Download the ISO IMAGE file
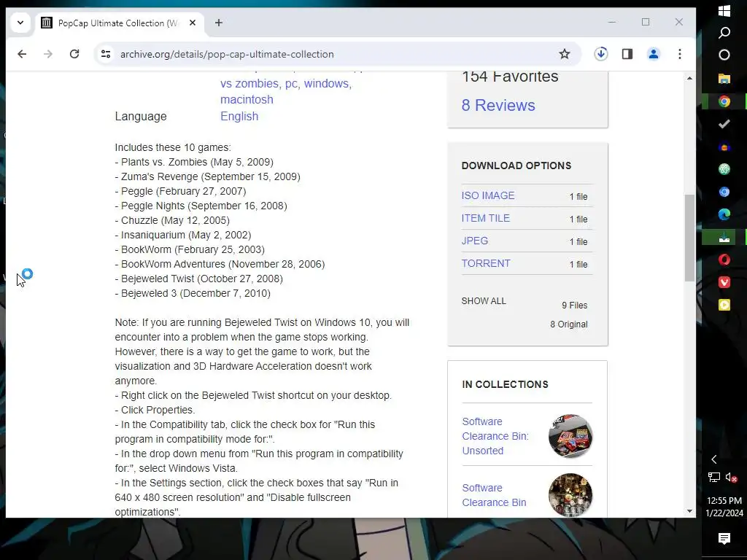Screen dimensions: 747x560 tap(488, 195)
